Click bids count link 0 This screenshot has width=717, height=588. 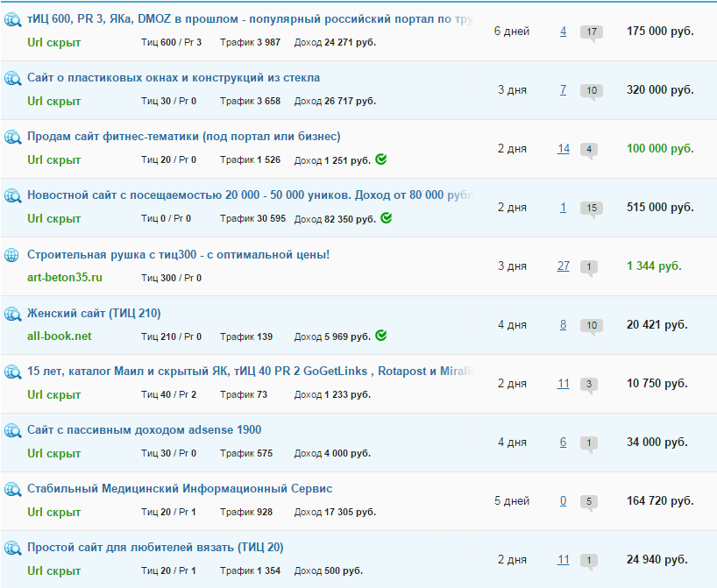(x=563, y=501)
